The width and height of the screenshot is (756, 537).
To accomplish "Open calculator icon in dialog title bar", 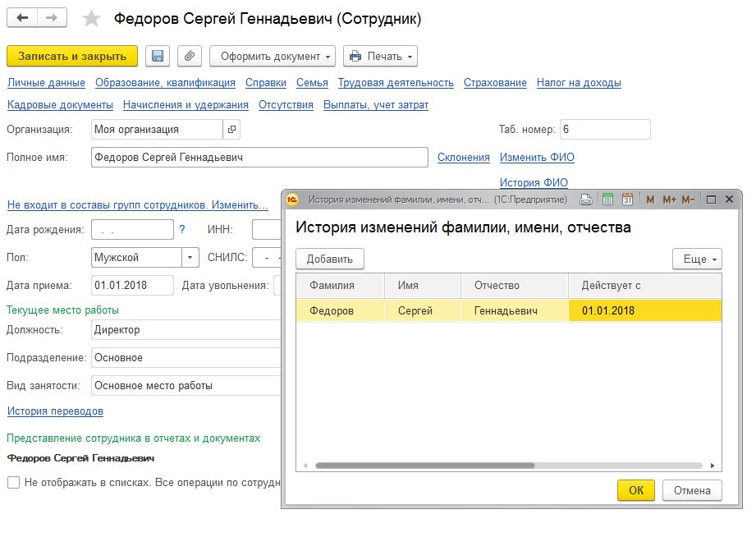I will point(607,200).
